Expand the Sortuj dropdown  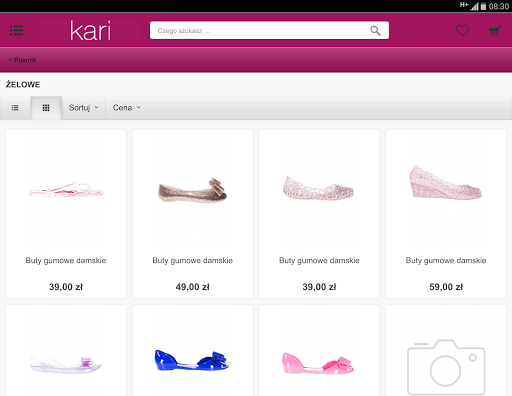[x=83, y=108]
